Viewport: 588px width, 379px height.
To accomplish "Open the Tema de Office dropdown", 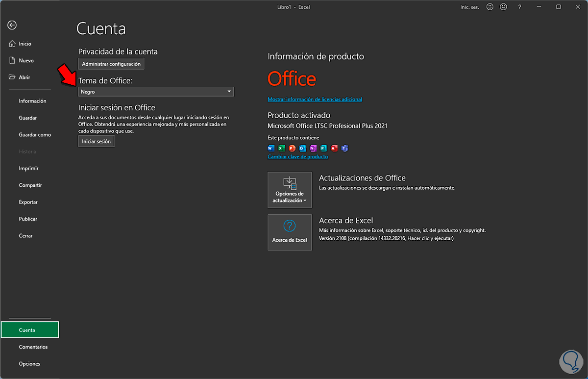I will pyautogui.click(x=156, y=92).
